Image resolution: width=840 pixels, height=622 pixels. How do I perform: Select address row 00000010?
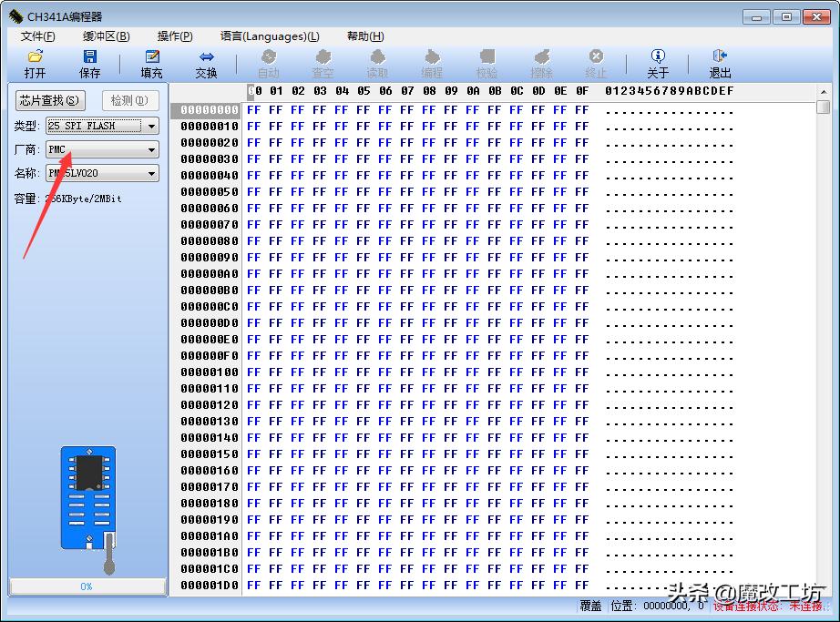click(209, 127)
